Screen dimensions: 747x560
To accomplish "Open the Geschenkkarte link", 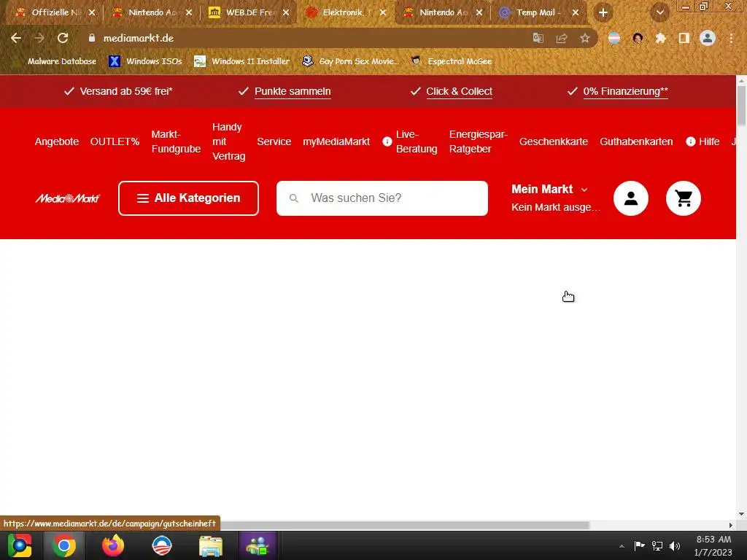I will pos(554,141).
